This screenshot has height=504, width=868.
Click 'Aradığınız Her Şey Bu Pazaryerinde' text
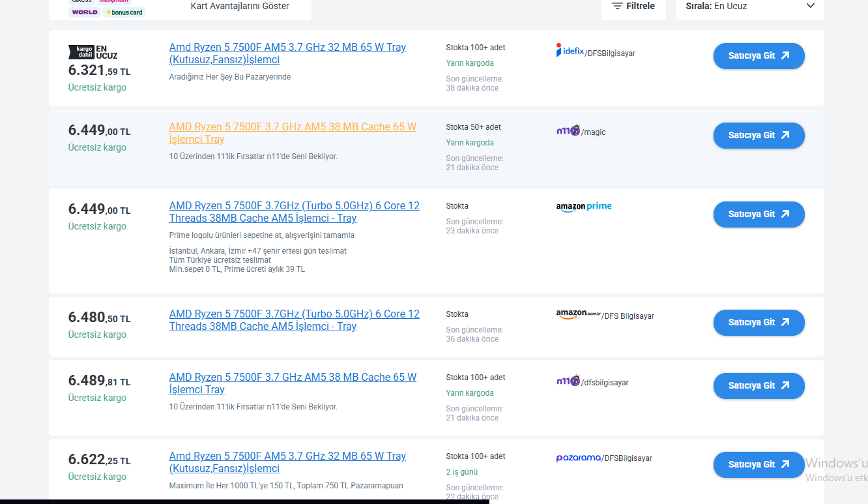[230, 77]
